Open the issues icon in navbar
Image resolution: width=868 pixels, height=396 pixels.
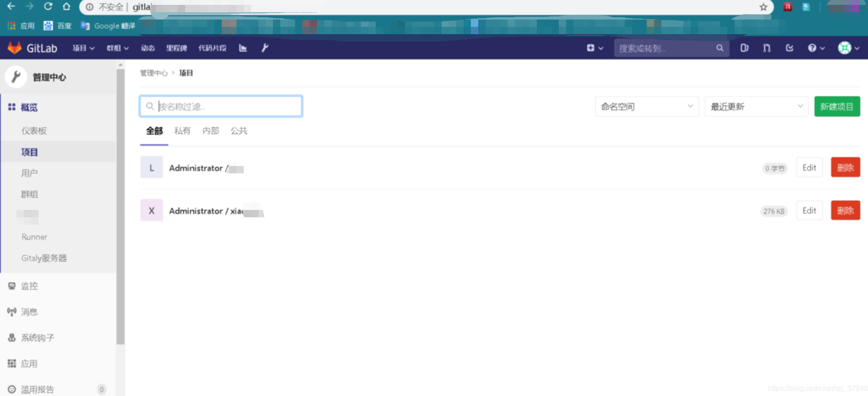point(744,48)
